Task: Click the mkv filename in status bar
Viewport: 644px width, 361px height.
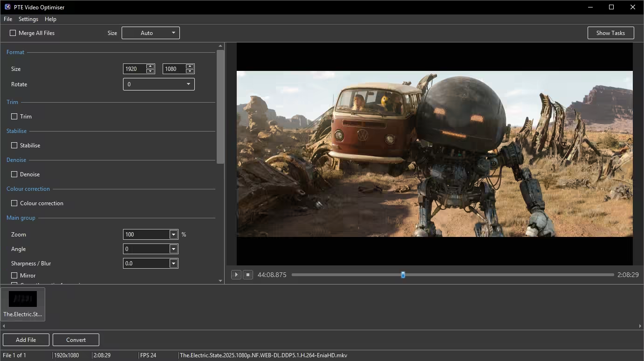Action: [264, 355]
